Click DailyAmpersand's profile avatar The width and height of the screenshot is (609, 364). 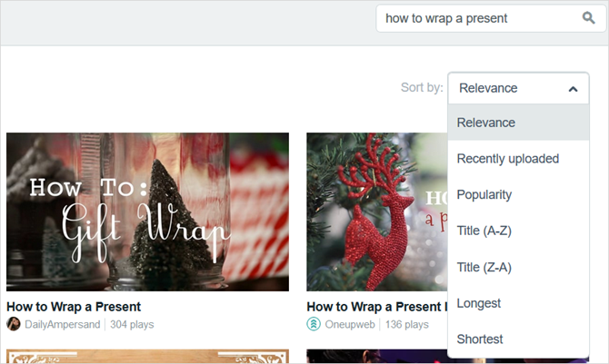pyautogui.click(x=14, y=324)
